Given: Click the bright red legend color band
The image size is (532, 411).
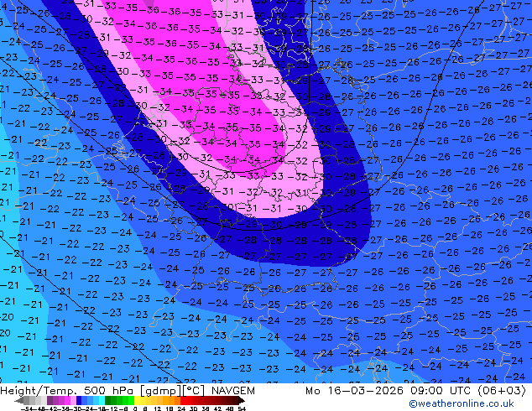Looking at the screenshot, I should point(184,401).
